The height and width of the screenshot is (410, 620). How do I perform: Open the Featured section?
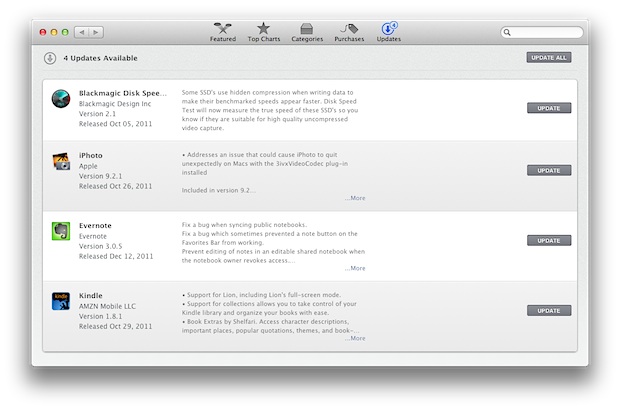pos(223,32)
